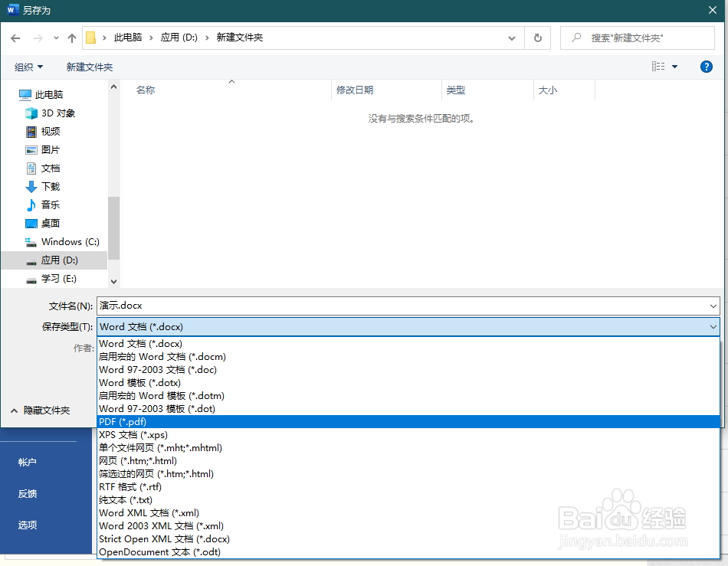Click the 新建文件夹 button
Viewport: 728px width, 566px height.
(x=90, y=67)
